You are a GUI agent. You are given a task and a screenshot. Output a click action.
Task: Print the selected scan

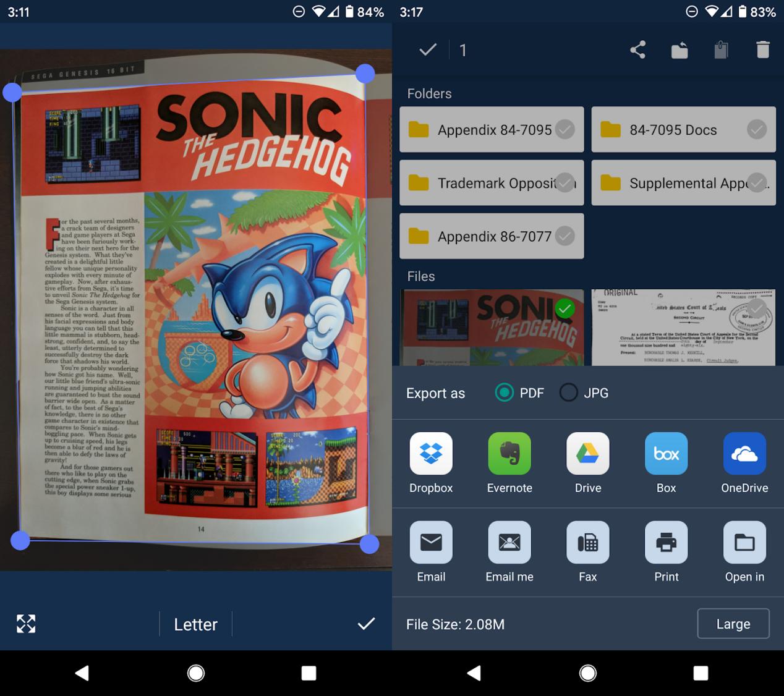pos(667,552)
